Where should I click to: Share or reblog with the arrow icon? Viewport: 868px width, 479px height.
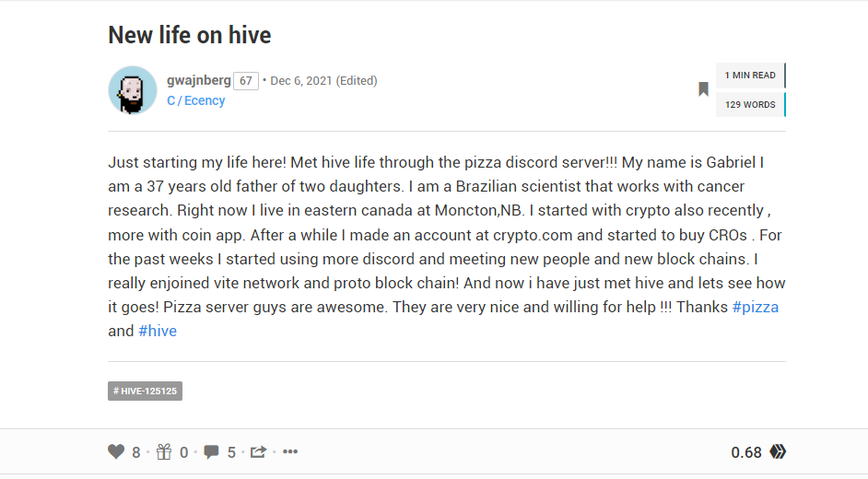click(x=258, y=452)
